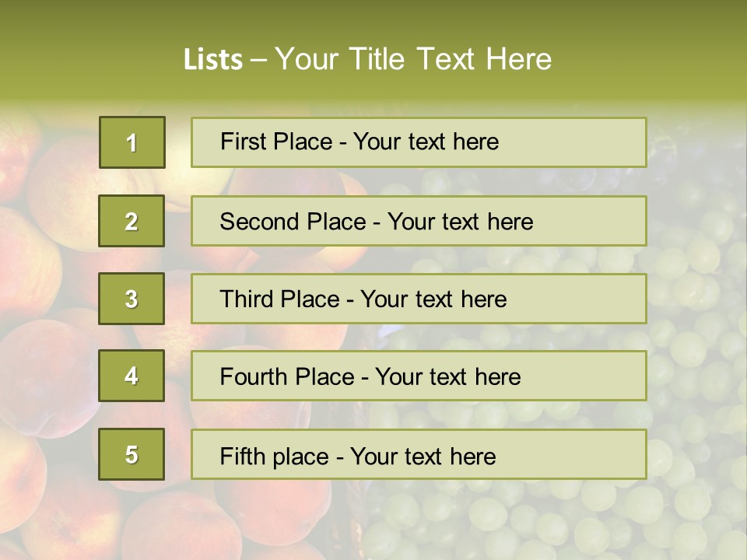
Task: Select the number 4 box
Action: (132, 376)
